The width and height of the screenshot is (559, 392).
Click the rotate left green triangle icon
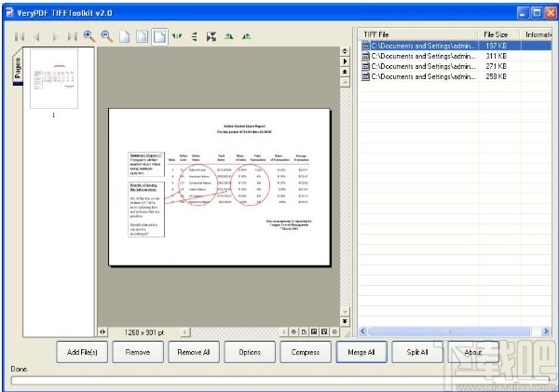click(229, 36)
